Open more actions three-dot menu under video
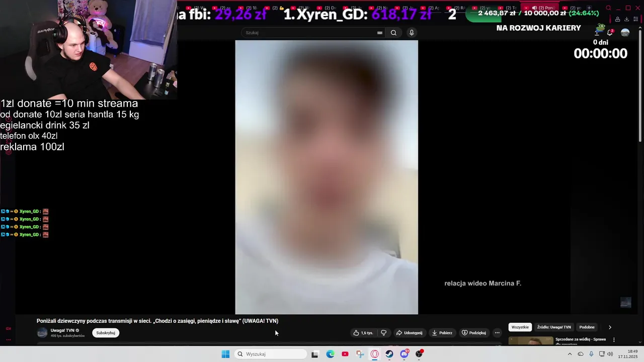The width and height of the screenshot is (644, 362). [x=497, y=333]
